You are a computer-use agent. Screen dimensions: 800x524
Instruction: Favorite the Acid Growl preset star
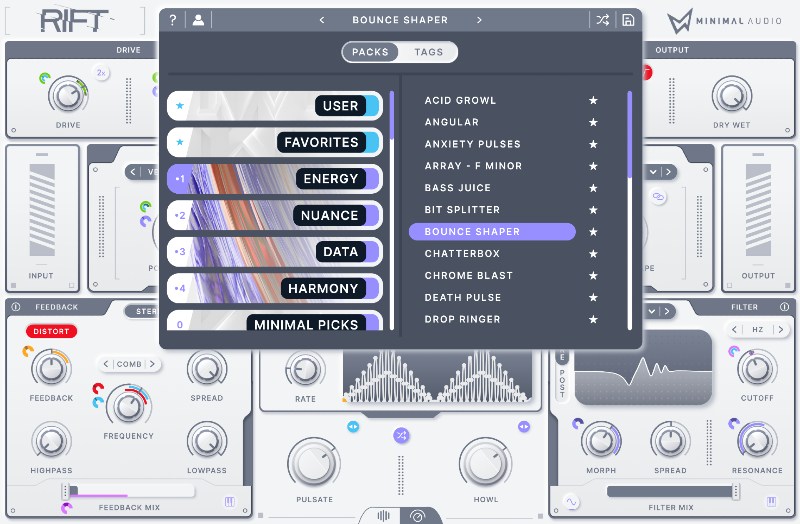point(593,100)
